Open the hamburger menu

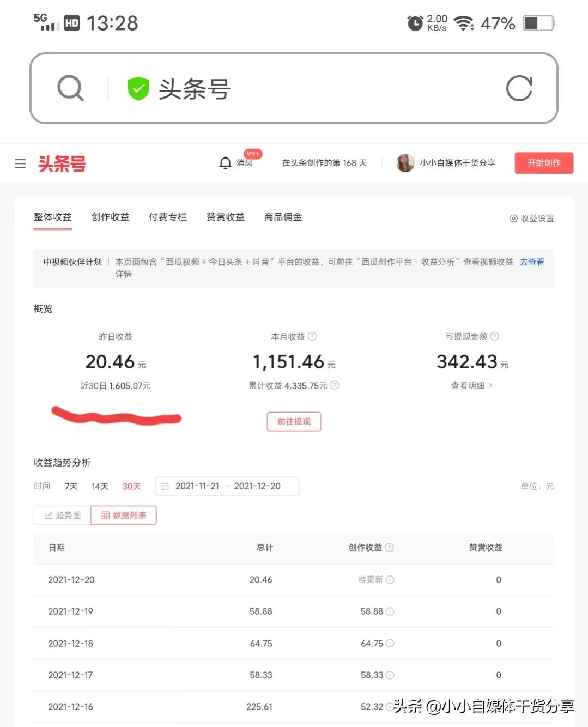(21, 163)
